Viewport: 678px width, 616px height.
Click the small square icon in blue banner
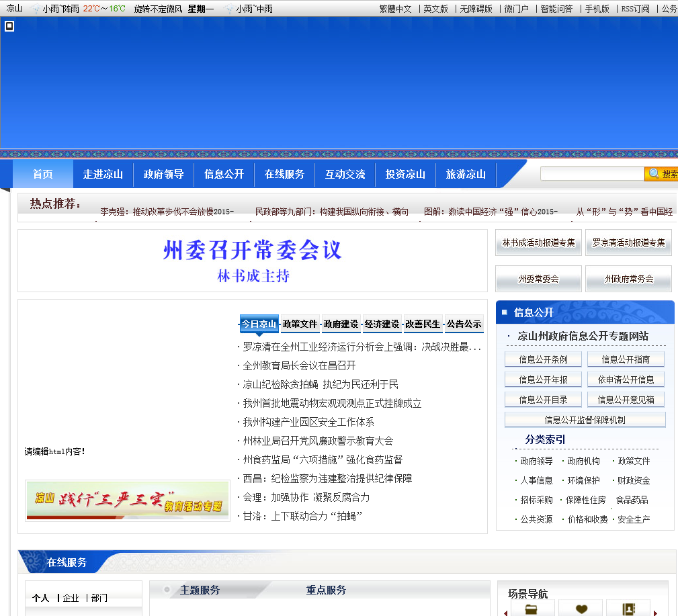(9, 26)
